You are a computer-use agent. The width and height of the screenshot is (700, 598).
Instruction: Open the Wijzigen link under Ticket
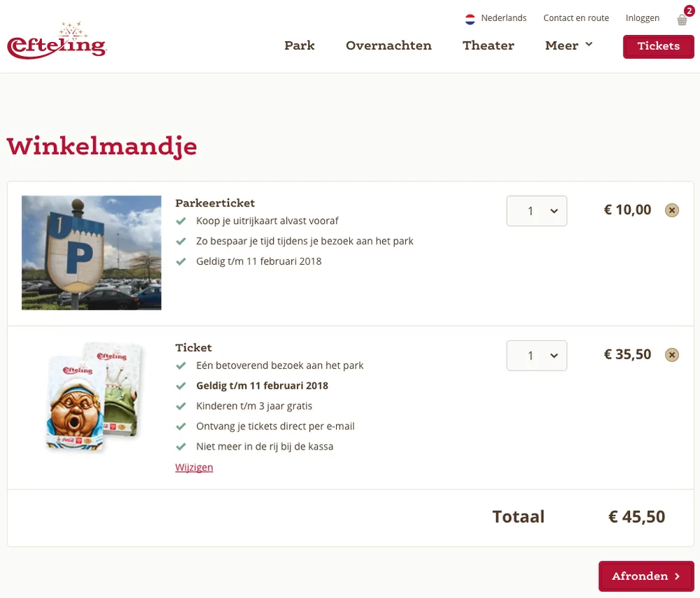tap(194, 466)
